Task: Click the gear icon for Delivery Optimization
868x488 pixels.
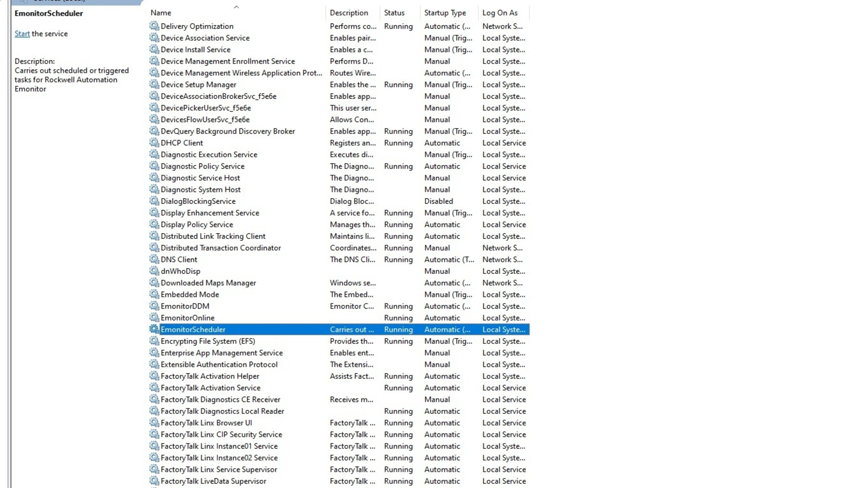Action: 154,26
